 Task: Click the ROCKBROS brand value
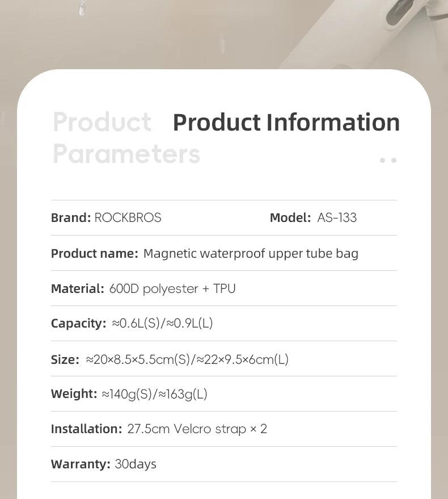point(128,217)
